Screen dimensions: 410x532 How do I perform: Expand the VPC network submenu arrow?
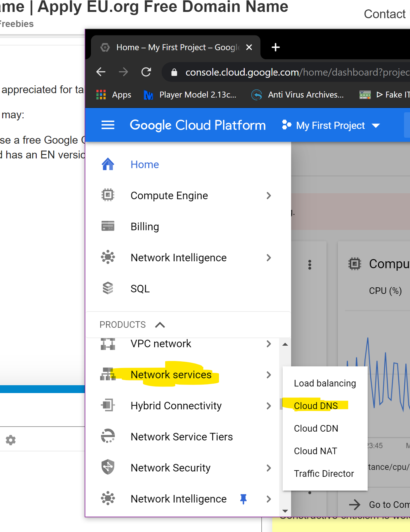click(269, 344)
